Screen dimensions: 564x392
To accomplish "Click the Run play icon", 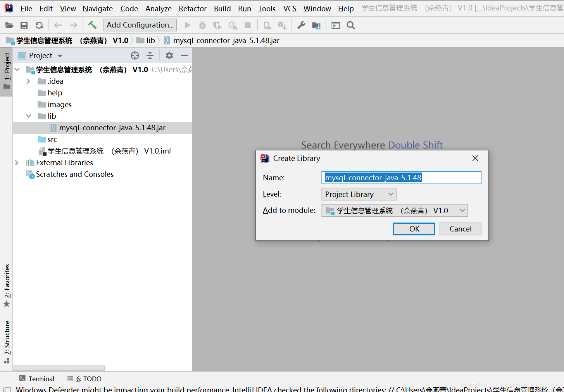I will (188, 25).
